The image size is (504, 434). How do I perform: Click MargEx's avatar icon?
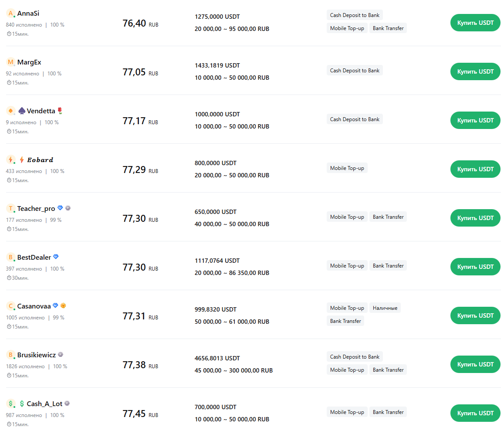click(x=10, y=62)
